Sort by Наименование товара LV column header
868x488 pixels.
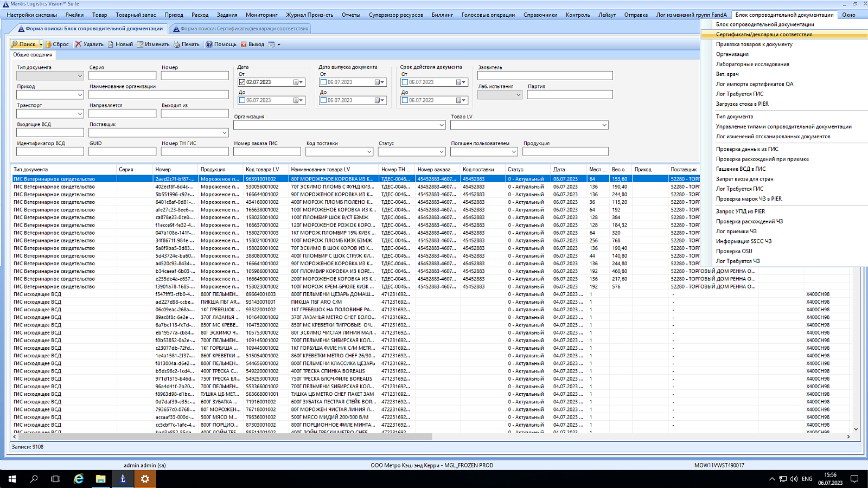click(333, 170)
